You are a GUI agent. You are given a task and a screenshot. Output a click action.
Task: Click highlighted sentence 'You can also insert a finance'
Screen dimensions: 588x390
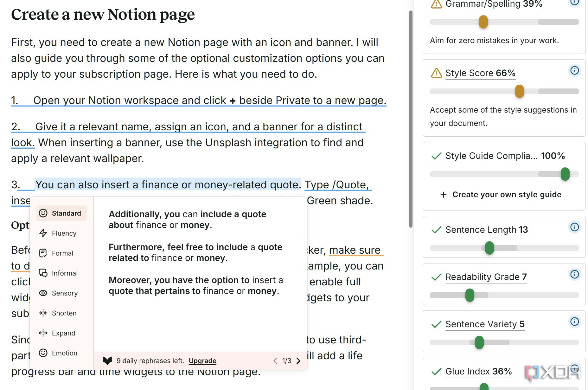(168, 185)
